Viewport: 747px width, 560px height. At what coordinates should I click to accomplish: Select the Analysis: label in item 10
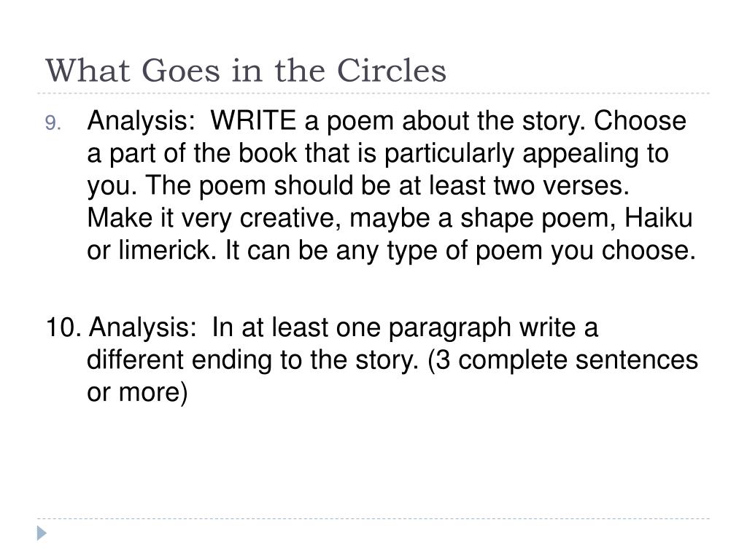point(143,327)
